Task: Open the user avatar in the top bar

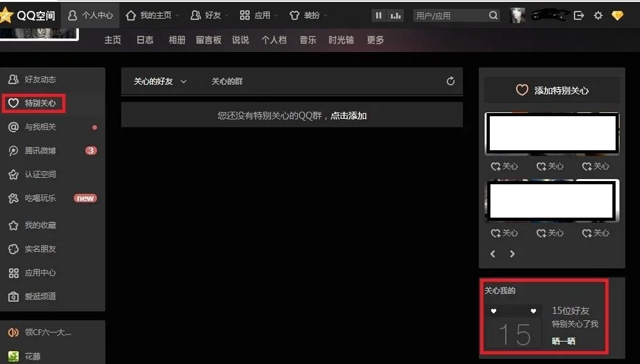Action: click(x=517, y=15)
